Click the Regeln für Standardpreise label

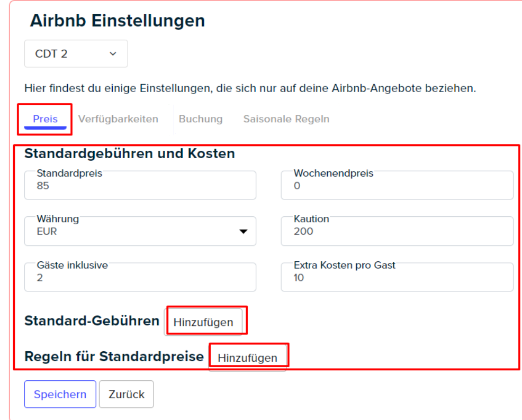114,357
